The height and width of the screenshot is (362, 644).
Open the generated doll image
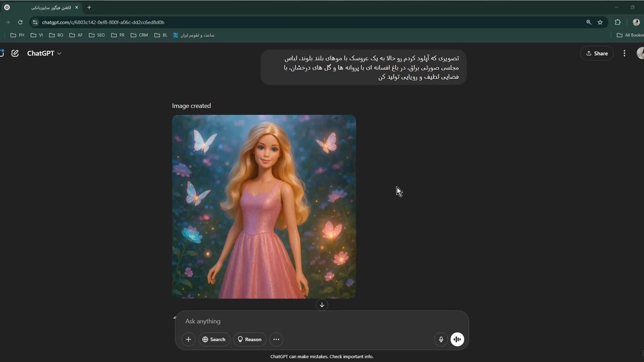tap(264, 207)
